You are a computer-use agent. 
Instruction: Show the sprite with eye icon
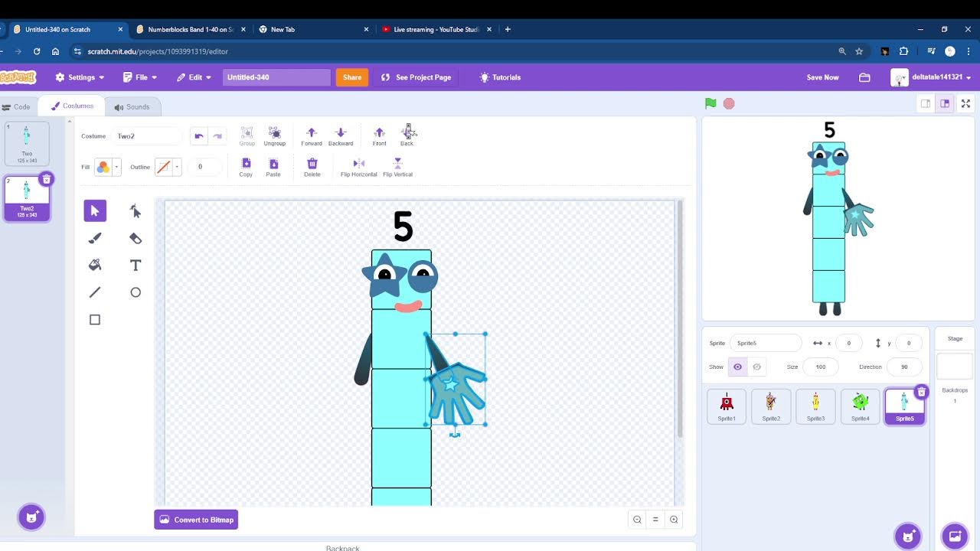737,367
